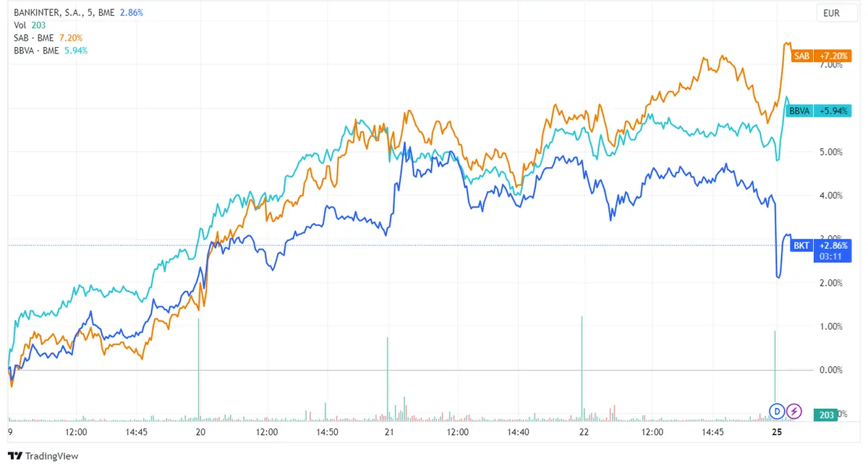Open the daily interval "D" icon on the chart
The image size is (868, 469).
775,411
